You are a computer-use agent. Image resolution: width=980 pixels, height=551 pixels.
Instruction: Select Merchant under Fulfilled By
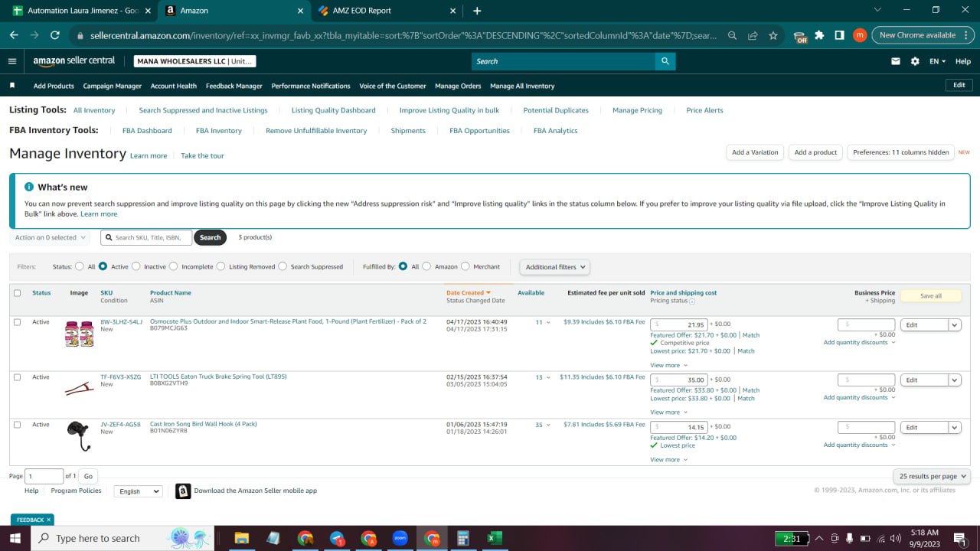pyautogui.click(x=465, y=267)
